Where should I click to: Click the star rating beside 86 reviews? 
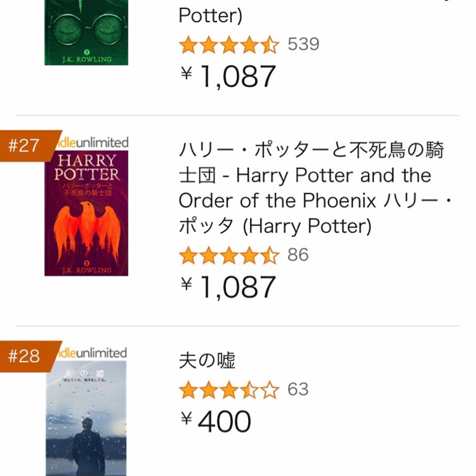[x=229, y=255]
